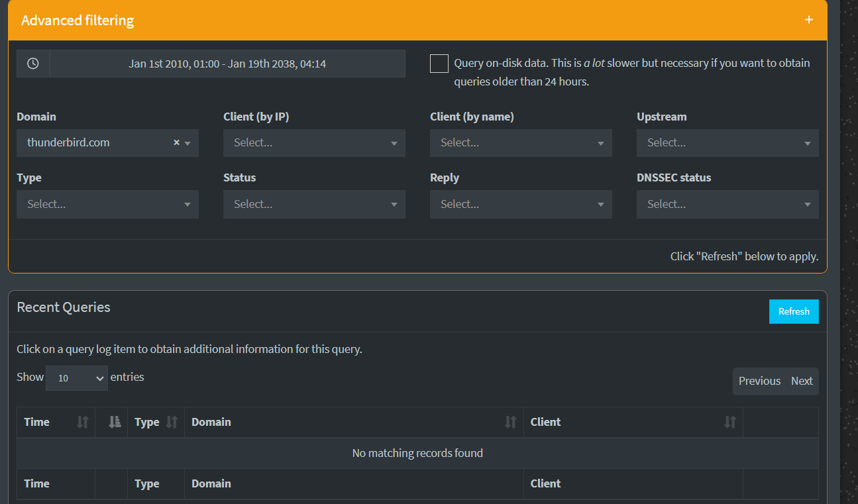Go to the Next page of queries
Screen dimensions: 858x504
click(802, 381)
